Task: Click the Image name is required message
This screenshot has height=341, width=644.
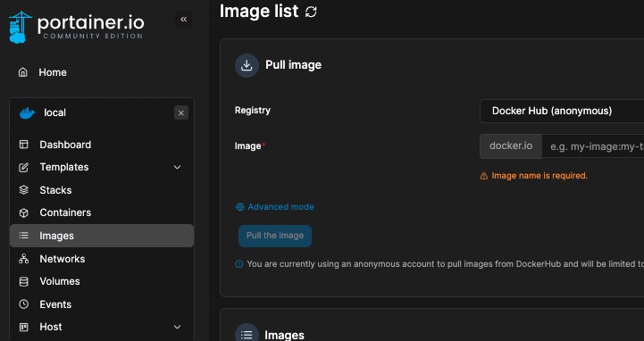Action: coord(539,176)
